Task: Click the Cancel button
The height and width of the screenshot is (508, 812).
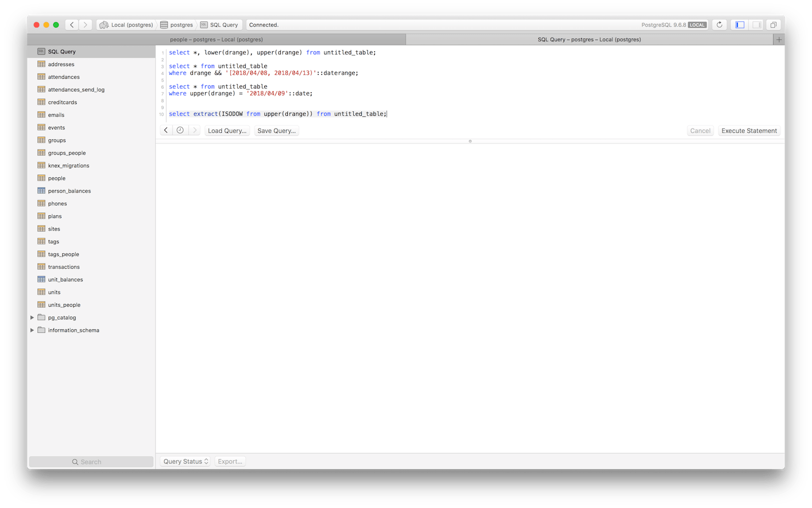Action: point(700,131)
